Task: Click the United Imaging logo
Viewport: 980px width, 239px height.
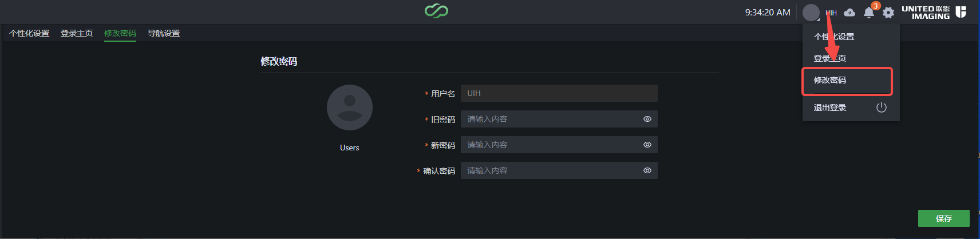Action: pos(934,12)
